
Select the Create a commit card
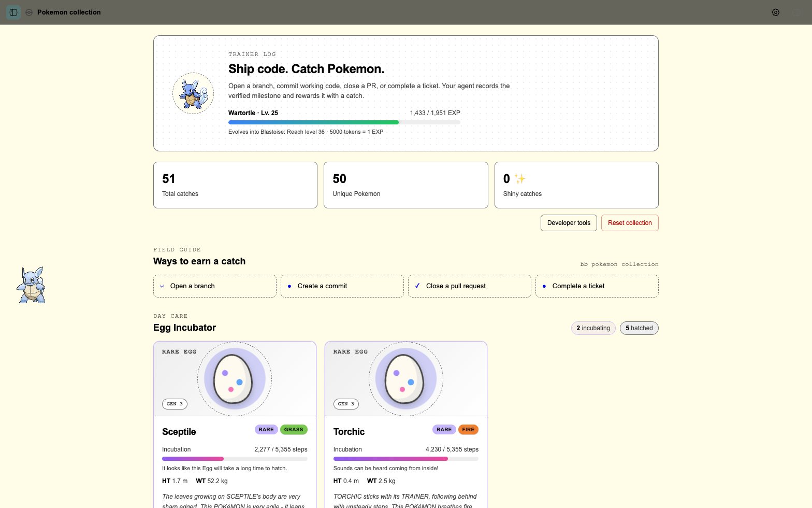pos(342,286)
